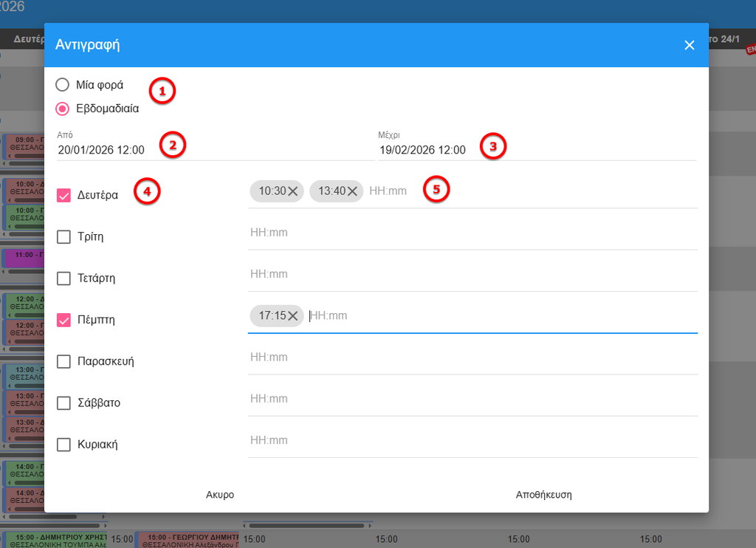Image resolution: width=756 pixels, height=548 pixels.
Task: Open the 15:00 ΓΕΩΡΓΙΟΥ ΔΗΜΗΤΡ appointment behind the dialog
Action: 187,541
